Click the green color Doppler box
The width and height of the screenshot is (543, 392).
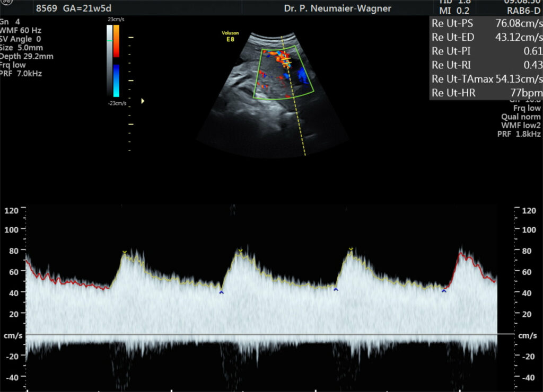tap(284, 73)
